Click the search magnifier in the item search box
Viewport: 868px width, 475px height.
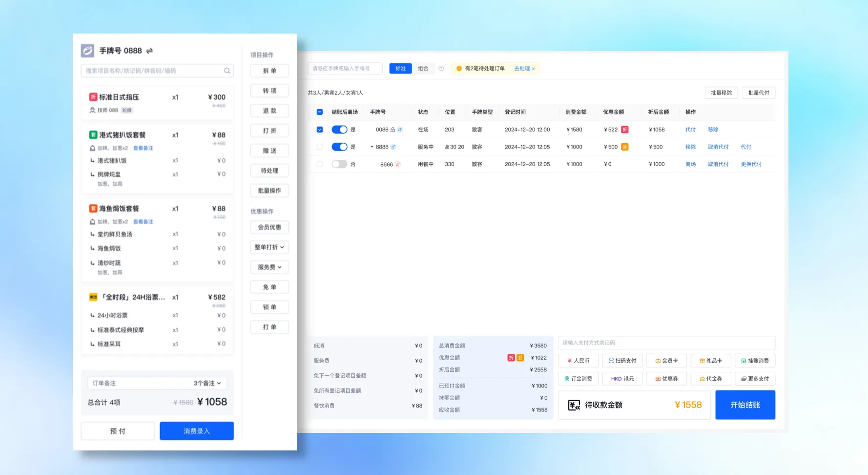coord(227,70)
